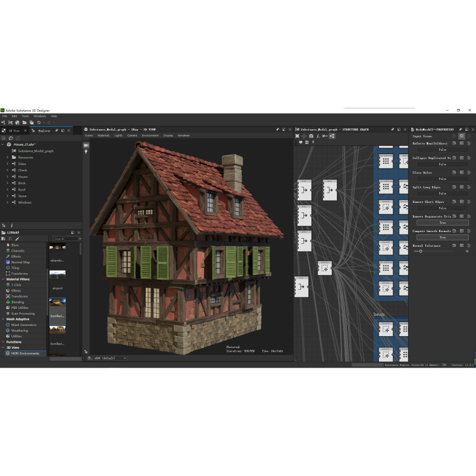Open the Tools menu
Image resolution: width=476 pixels, height=476 pixels.
coord(25,116)
